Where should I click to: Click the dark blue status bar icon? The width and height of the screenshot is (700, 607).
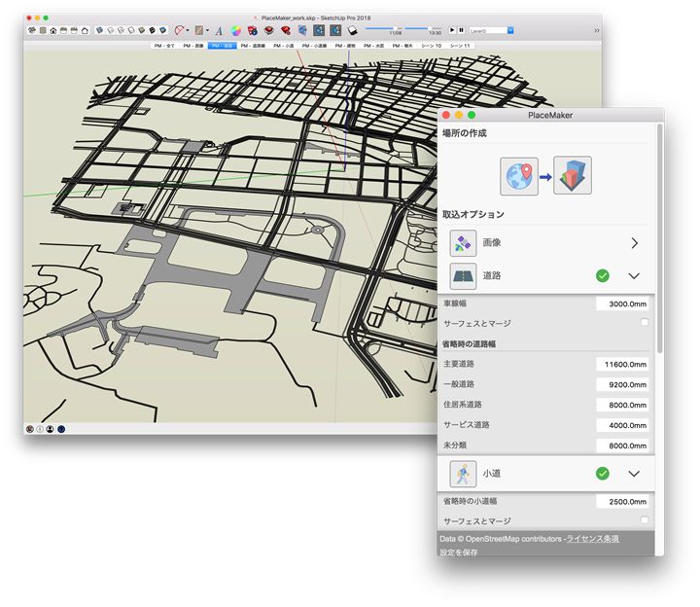coord(61,429)
